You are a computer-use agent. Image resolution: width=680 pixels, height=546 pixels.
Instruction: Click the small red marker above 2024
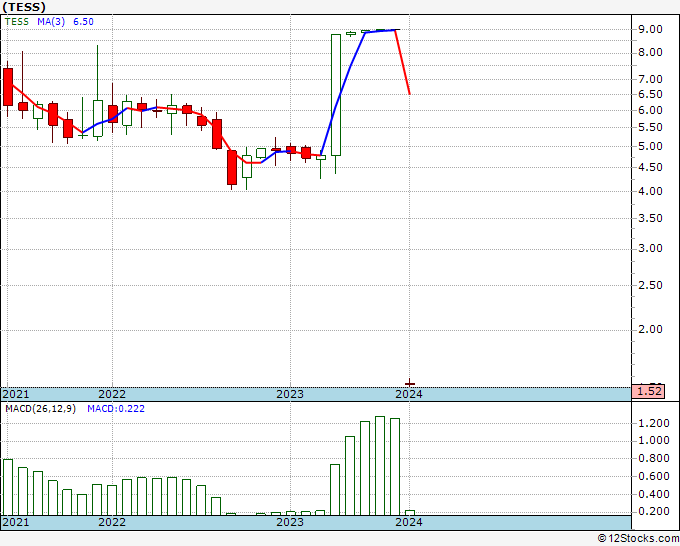point(410,383)
